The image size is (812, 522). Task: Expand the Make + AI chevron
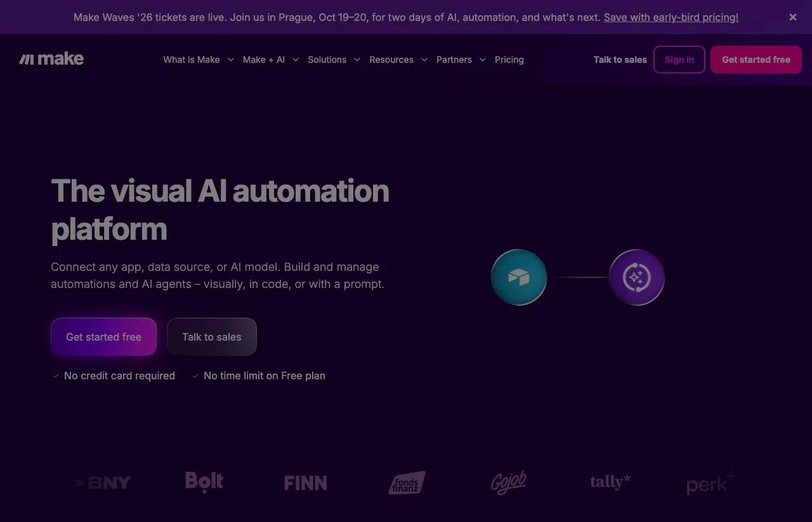pos(296,60)
